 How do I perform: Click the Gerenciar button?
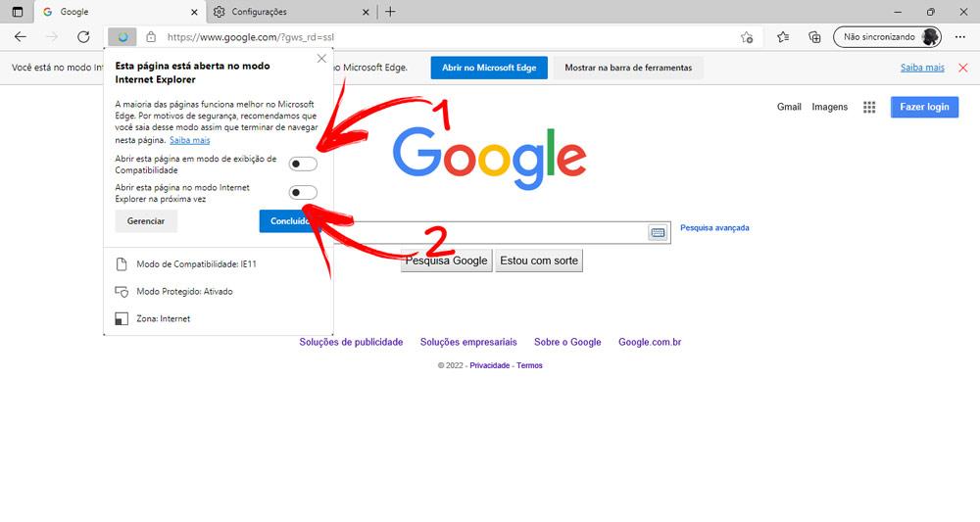(146, 221)
